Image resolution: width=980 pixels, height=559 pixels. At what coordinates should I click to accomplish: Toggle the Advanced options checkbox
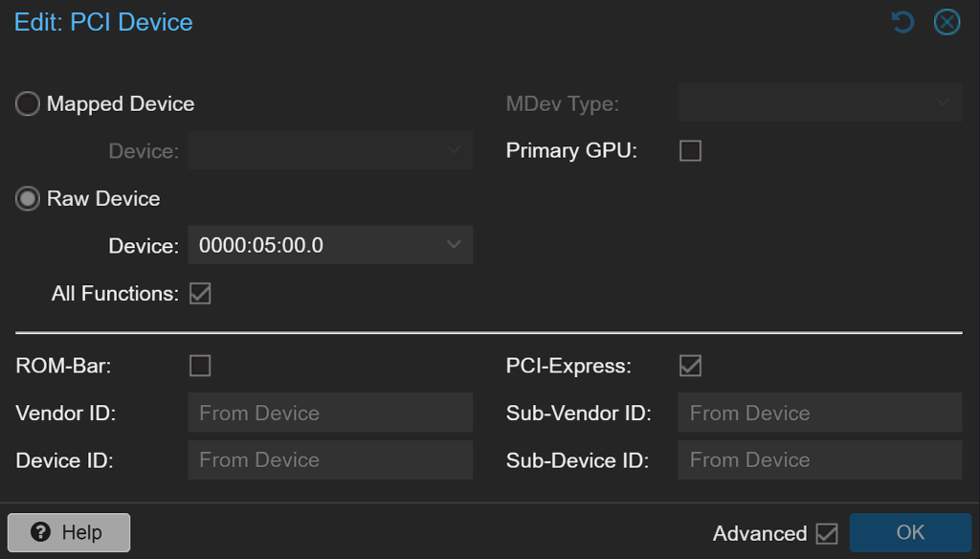coord(827,533)
